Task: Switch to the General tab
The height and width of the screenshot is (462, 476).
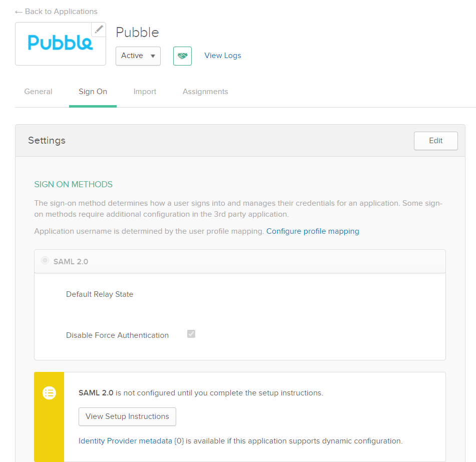Action: click(38, 92)
